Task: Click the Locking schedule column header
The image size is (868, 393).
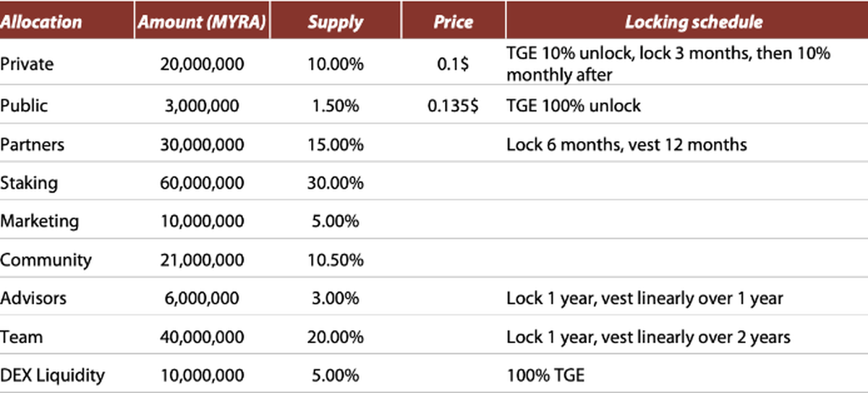Action: pyautogui.click(x=694, y=22)
